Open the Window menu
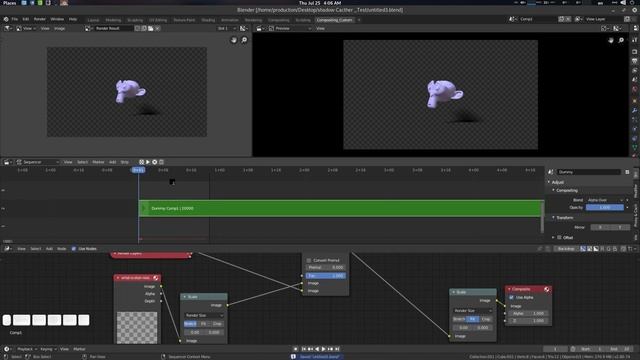This screenshot has height=360, width=640. coord(57,19)
